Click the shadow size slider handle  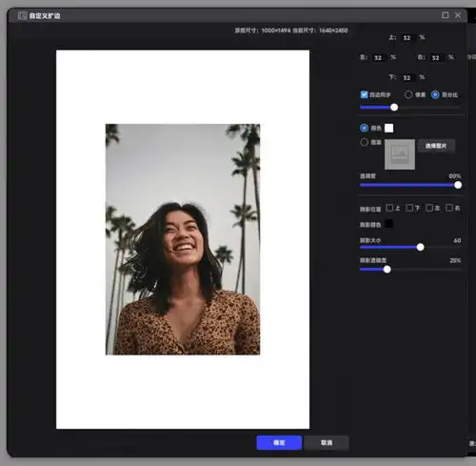click(x=420, y=247)
